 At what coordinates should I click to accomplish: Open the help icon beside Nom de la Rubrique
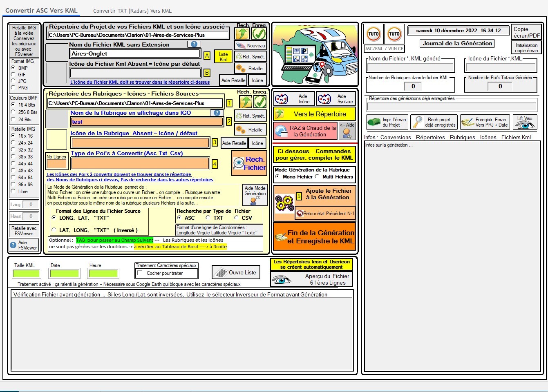click(217, 113)
